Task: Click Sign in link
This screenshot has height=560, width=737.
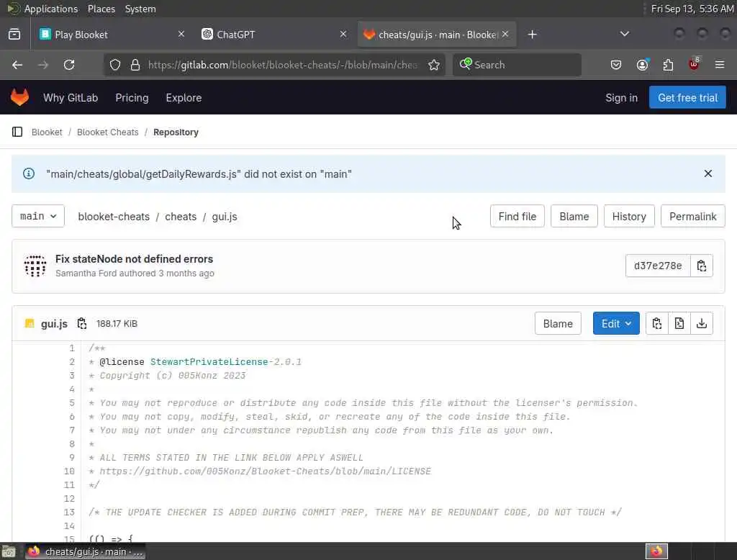Action: point(621,98)
